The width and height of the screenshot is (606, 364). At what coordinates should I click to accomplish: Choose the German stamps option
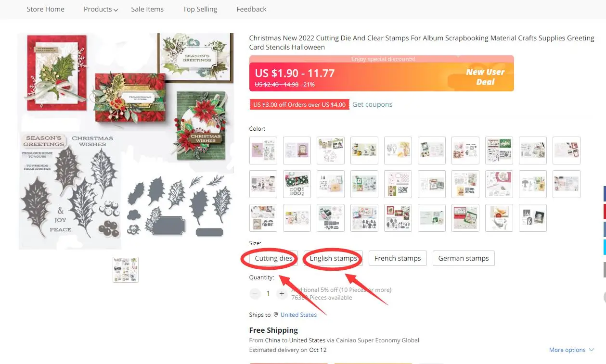pyautogui.click(x=463, y=258)
